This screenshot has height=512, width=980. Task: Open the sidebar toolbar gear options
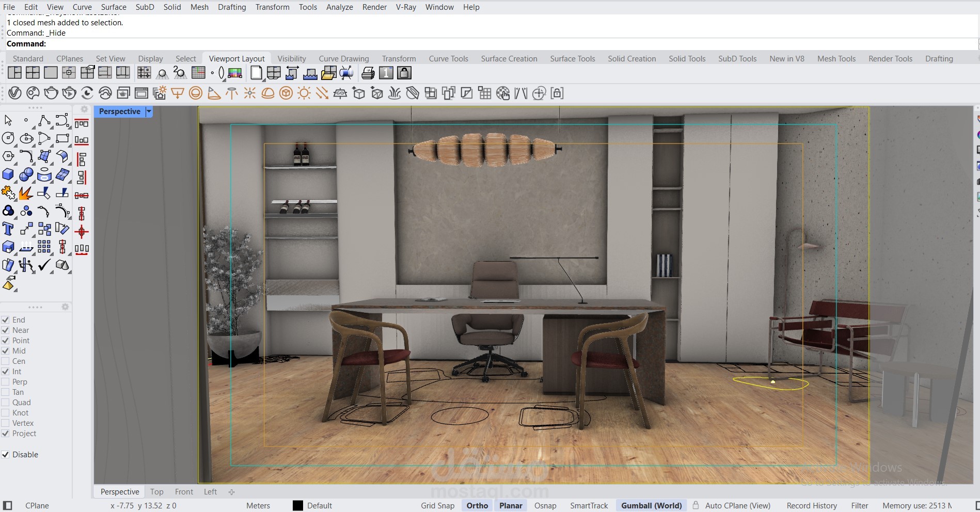(x=84, y=109)
